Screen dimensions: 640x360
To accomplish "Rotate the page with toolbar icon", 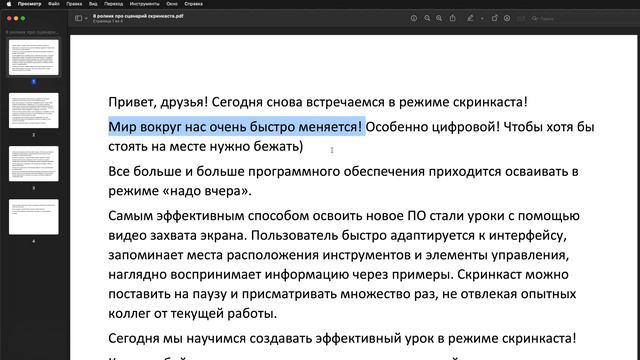I will coord(495,18).
